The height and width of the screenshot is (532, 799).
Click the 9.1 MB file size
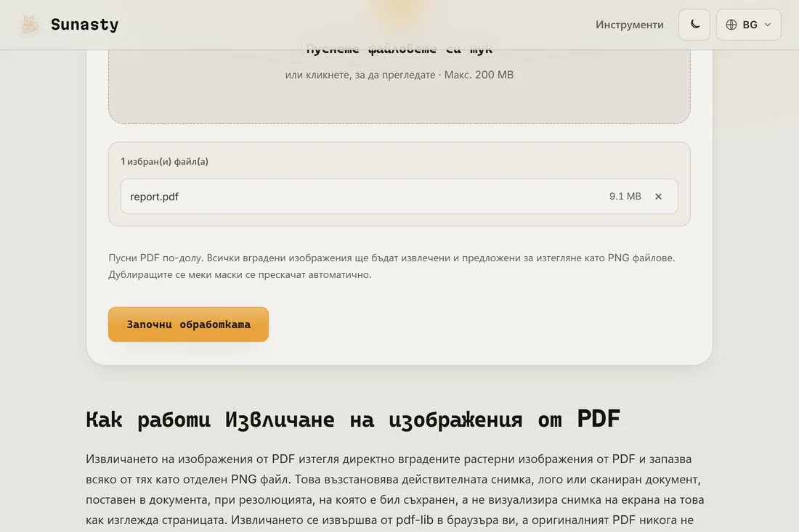point(625,196)
